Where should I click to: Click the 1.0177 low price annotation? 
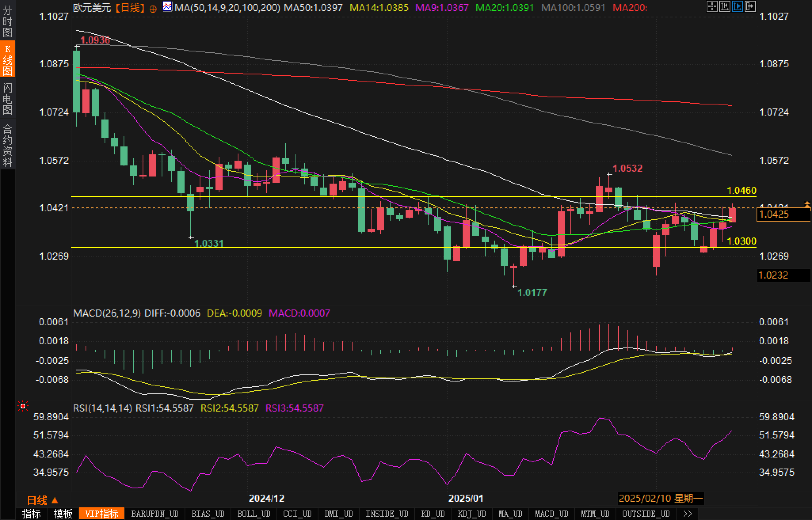pyautogui.click(x=532, y=292)
